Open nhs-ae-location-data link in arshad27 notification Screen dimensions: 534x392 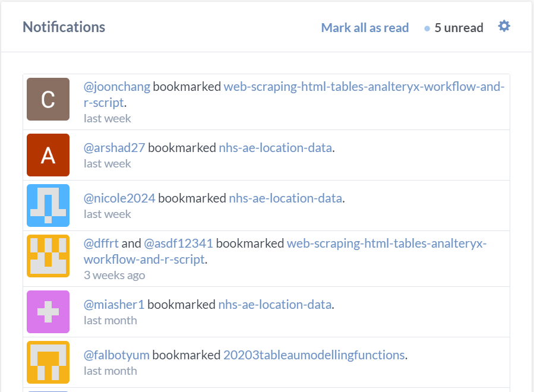pos(275,148)
